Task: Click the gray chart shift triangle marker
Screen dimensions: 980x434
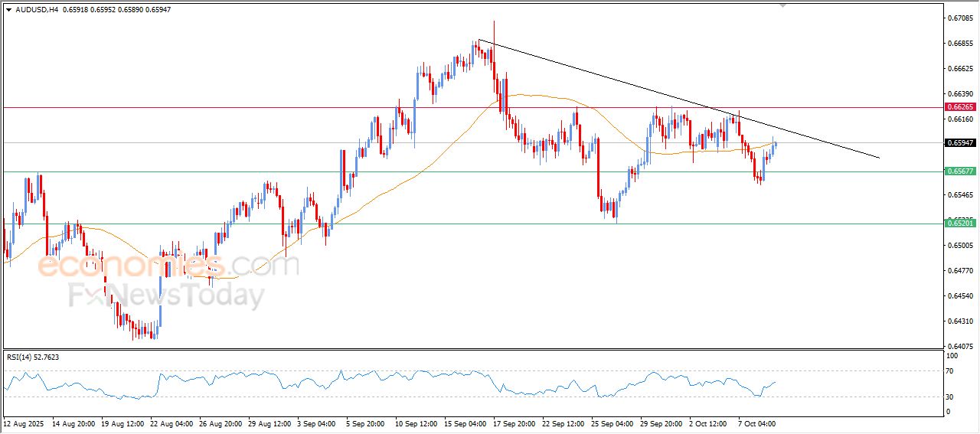Action: coord(782,5)
